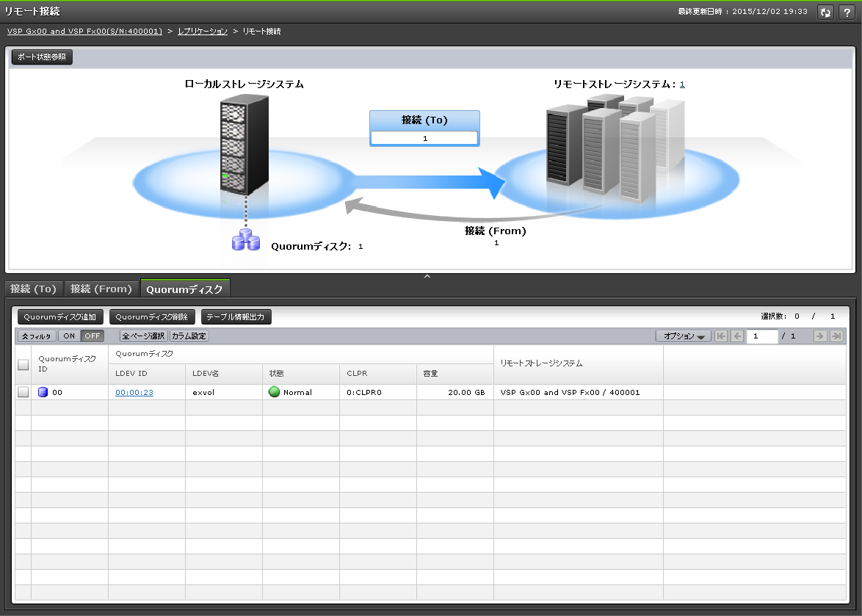Click the next page arrow icon
The image size is (862, 616).
[x=819, y=336]
